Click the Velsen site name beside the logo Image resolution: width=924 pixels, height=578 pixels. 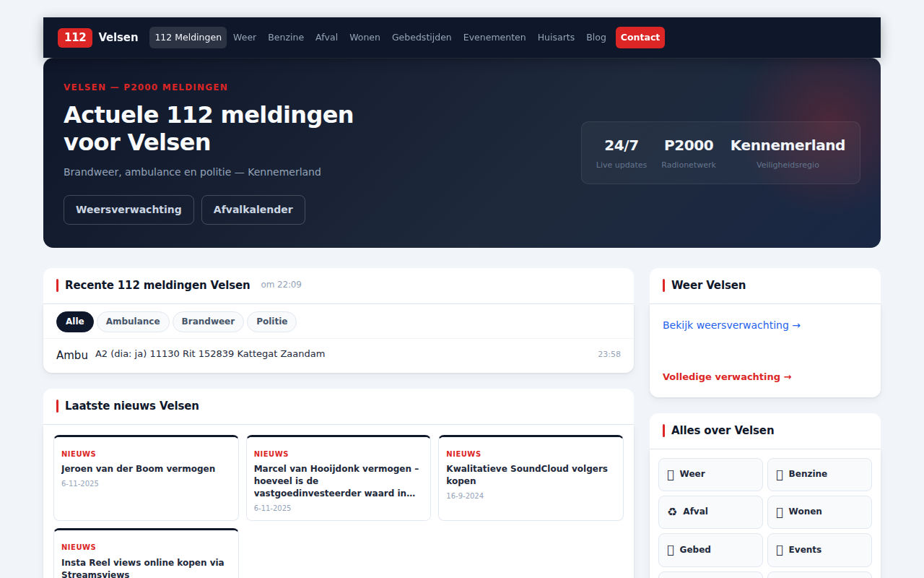click(x=118, y=38)
